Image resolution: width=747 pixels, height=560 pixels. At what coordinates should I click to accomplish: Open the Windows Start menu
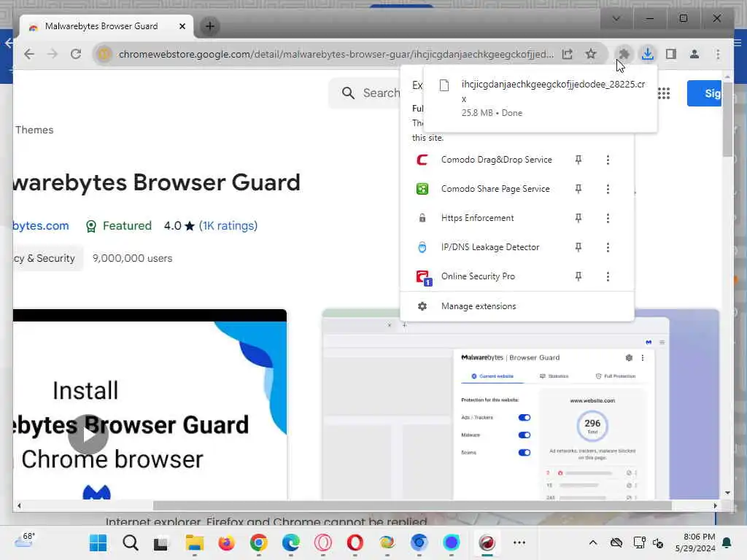pyautogui.click(x=98, y=542)
